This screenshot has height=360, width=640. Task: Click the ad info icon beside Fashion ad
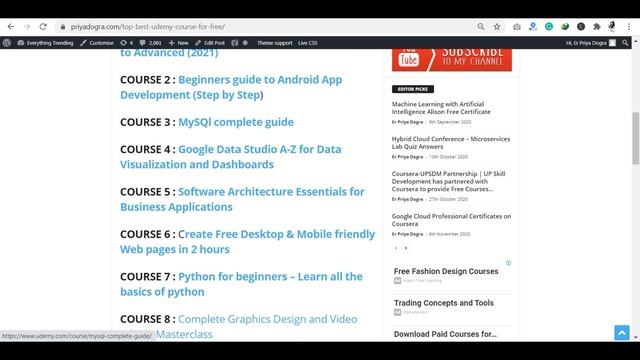(509, 263)
